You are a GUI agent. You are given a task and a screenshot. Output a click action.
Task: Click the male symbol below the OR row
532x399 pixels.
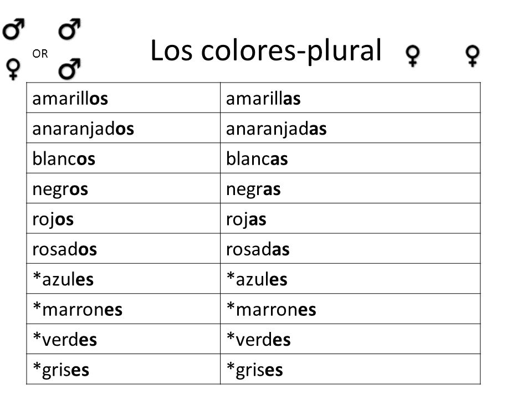tap(70, 69)
